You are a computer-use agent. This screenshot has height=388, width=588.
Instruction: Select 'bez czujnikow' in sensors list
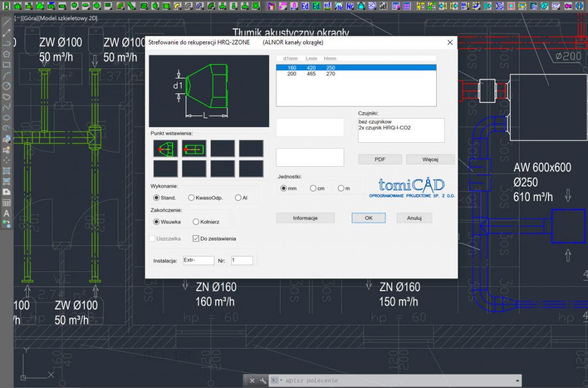click(x=375, y=122)
